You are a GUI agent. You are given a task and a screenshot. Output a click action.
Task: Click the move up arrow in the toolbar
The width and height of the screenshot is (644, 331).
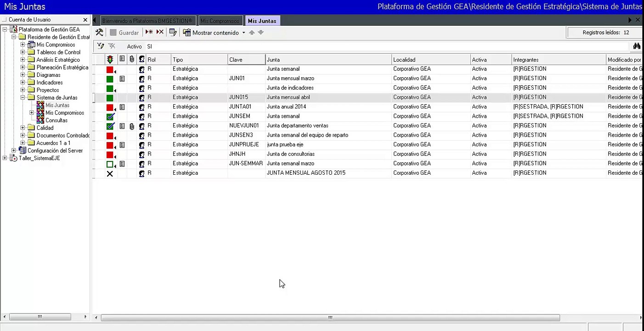pyautogui.click(x=252, y=33)
